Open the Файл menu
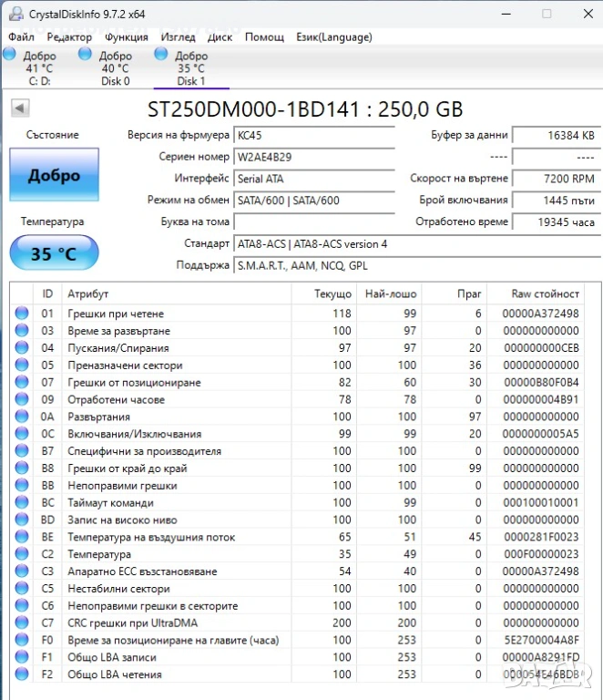The image size is (603, 700). [x=21, y=37]
